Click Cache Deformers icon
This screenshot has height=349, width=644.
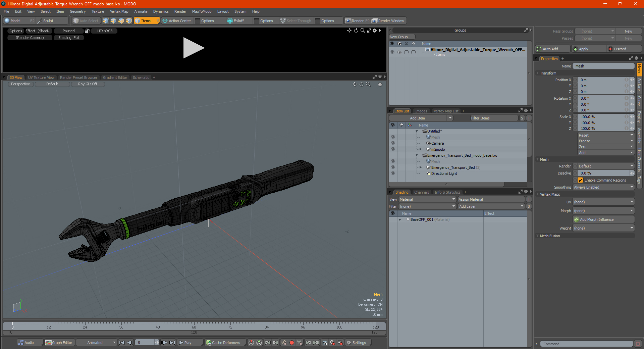click(x=209, y=343)
